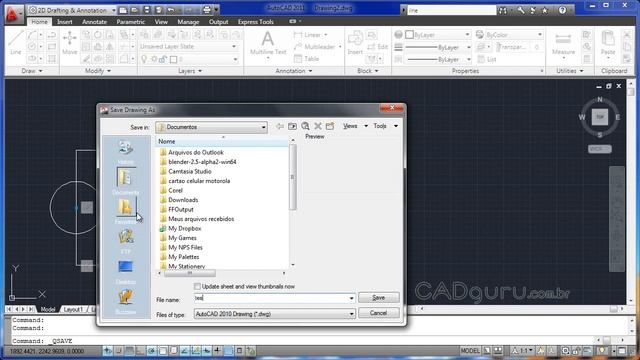Switch to the Manage ribbon tab
640x360 pixels.
[188, 22]
